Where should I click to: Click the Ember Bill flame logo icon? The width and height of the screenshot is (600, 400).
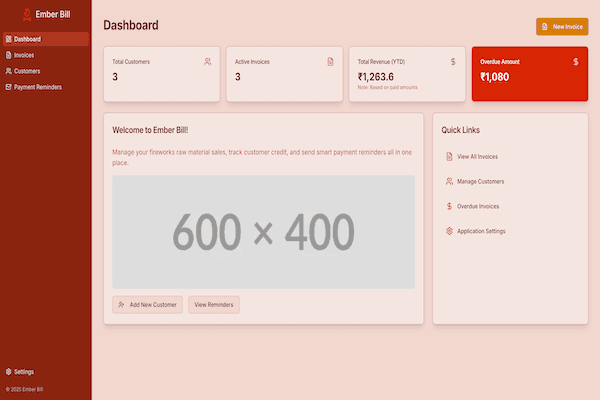point(26,15)
